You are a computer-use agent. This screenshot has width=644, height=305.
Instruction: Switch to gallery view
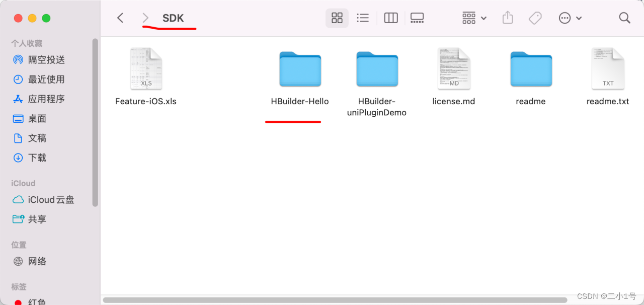coord(417,18)
